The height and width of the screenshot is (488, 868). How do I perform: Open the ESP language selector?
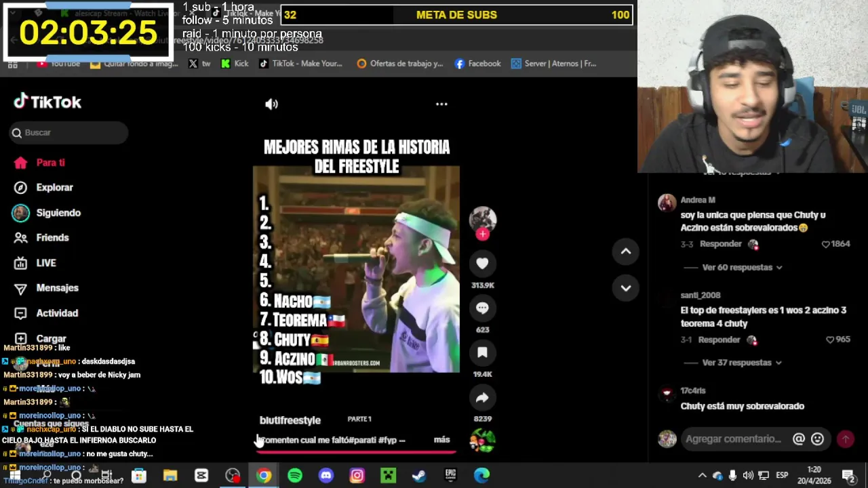tap(782, 476)
